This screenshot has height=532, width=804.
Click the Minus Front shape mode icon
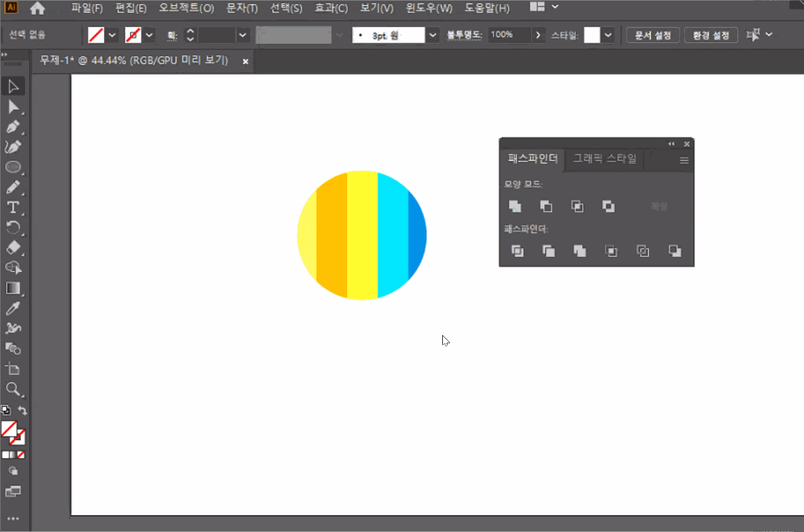[546, 206]
